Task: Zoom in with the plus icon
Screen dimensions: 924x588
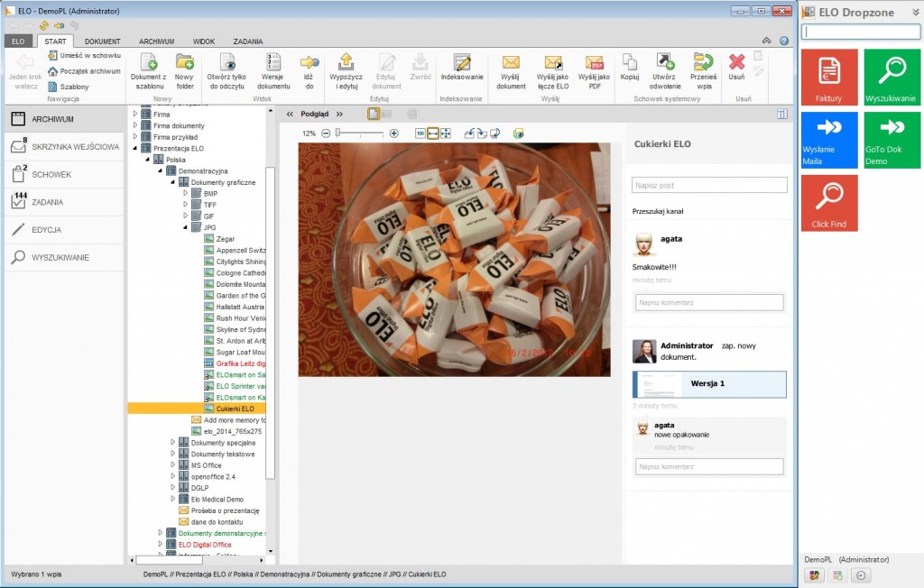Action: tap(394, 133)
